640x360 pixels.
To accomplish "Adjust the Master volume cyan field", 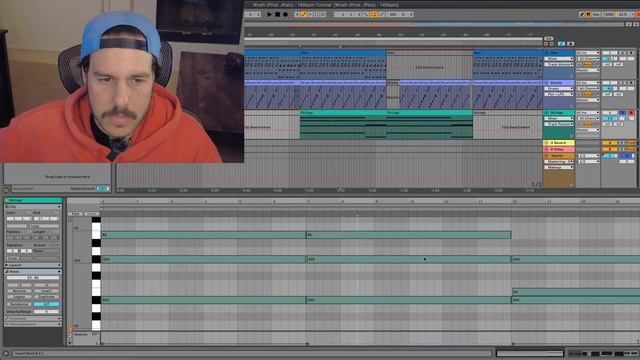I will click(610, 156).
